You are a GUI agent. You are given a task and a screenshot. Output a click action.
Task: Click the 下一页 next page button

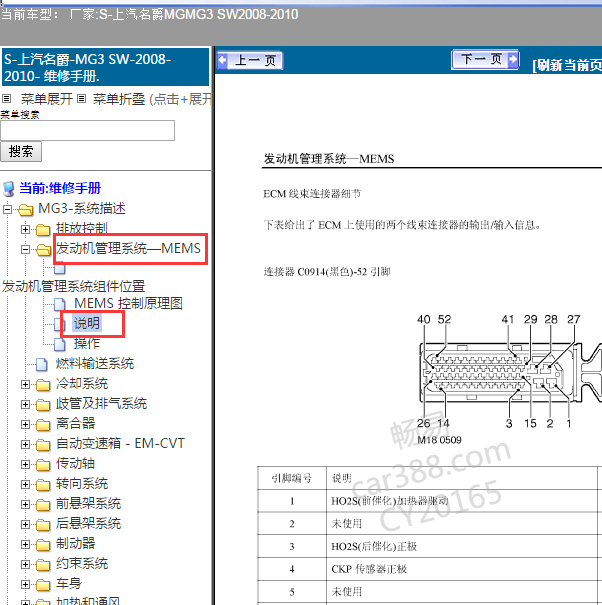pos(485,60)
